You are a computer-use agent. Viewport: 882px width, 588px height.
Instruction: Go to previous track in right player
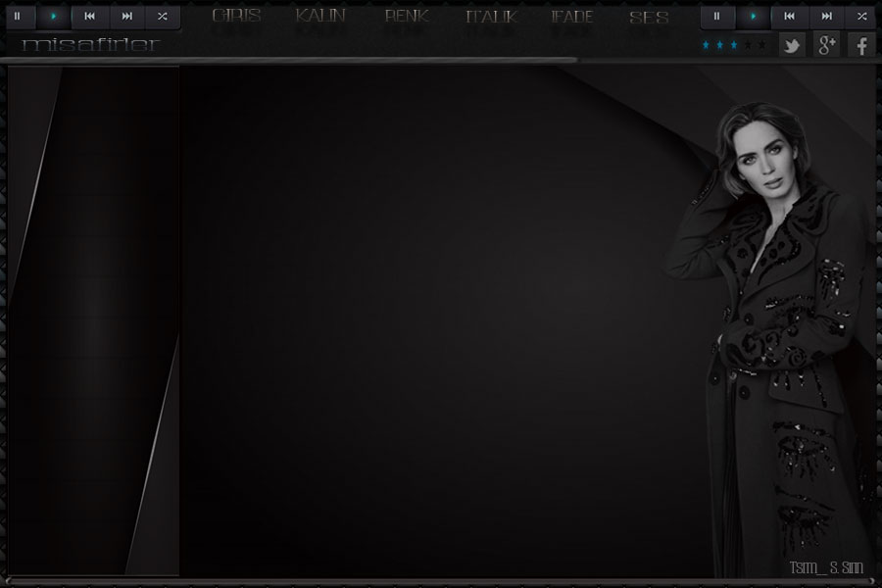pyautogui.click(x=789, y=17)
